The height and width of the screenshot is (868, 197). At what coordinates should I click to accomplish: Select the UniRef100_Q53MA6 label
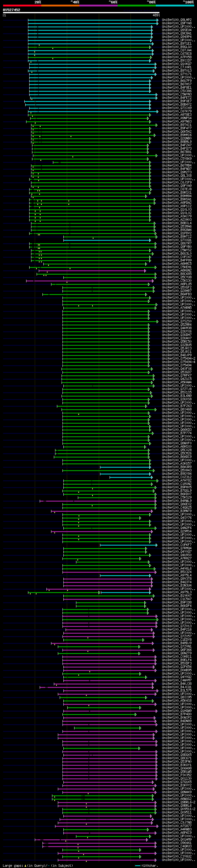point(177,226)
